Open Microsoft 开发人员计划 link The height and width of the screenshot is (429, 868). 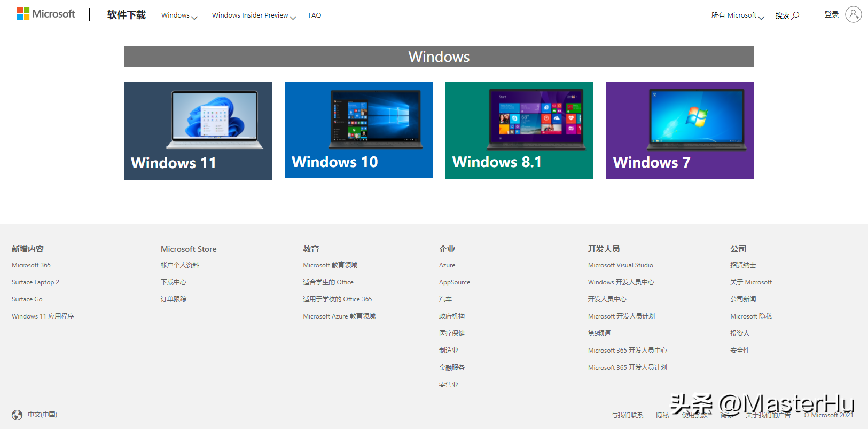click(621, 316)
